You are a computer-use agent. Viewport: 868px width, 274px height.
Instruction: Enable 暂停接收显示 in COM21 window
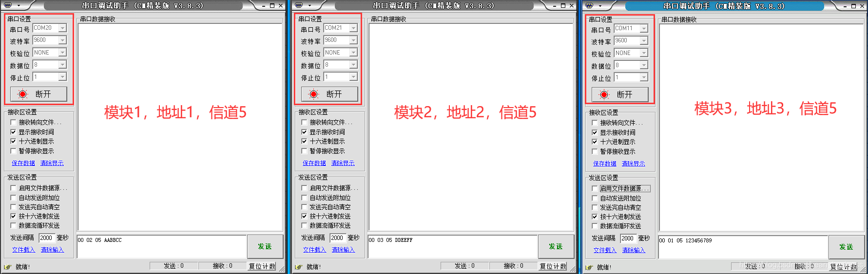(304, 151)
